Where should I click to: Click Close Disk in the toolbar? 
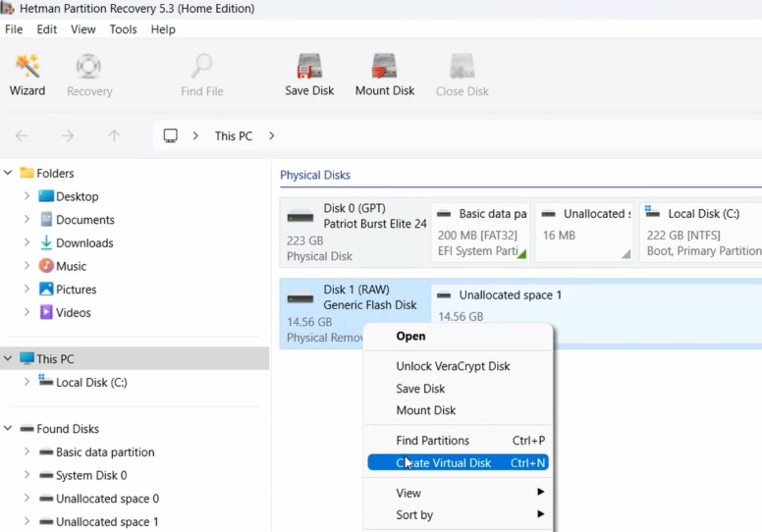463,76
